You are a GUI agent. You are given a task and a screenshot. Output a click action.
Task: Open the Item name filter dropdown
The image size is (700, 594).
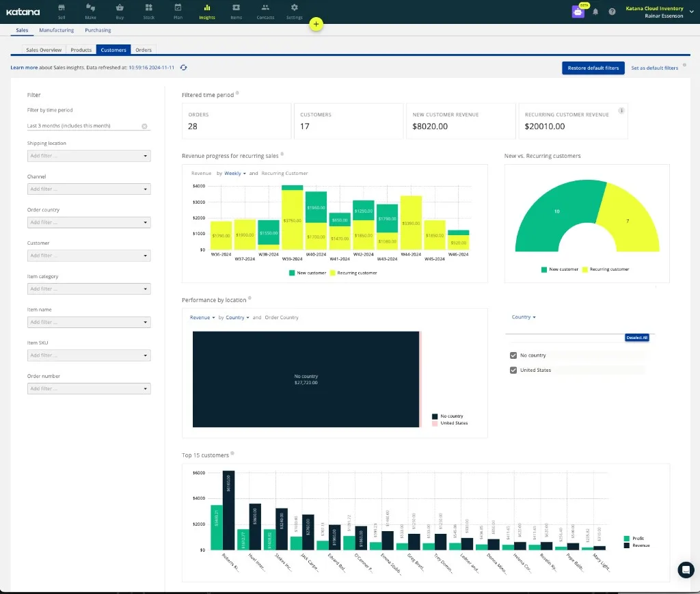click(89, 322)
